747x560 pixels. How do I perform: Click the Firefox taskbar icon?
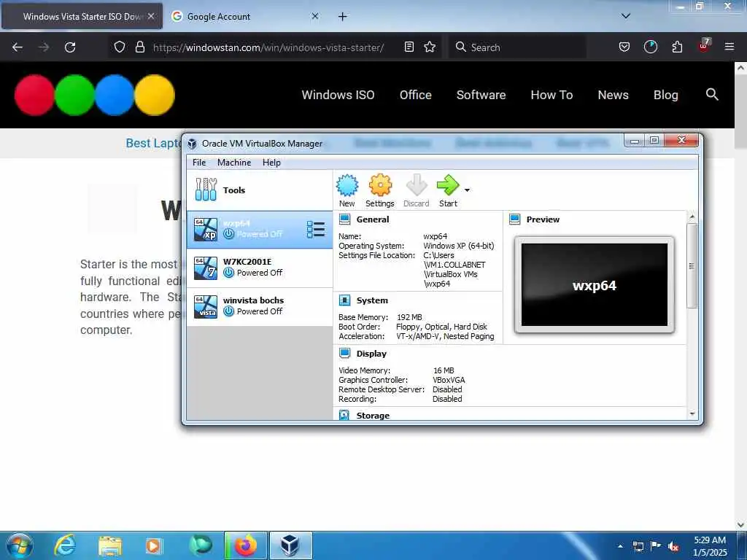[x=245, y=545]
